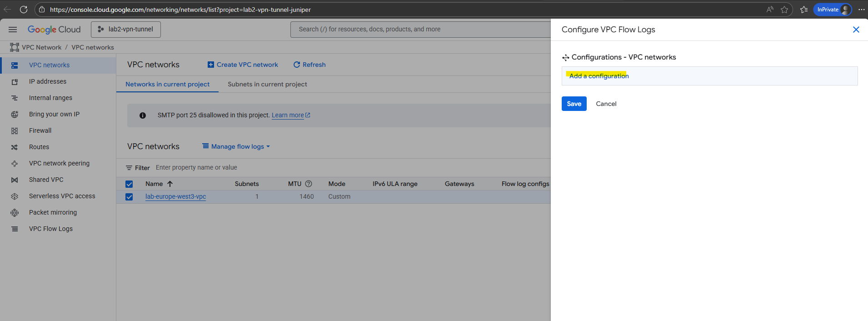Image resolution: width=868 pixels, height=321 pixels.
Task: Click the Serverless VPC access icon
Action: click(15, 196)
